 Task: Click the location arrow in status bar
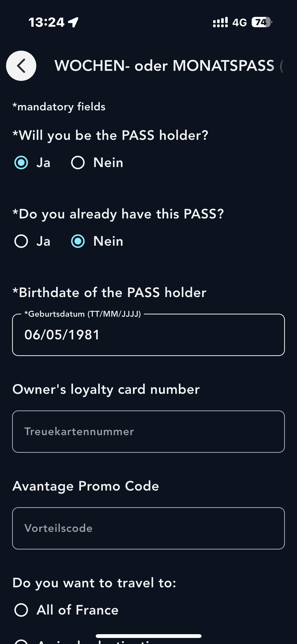coord(73,22)
